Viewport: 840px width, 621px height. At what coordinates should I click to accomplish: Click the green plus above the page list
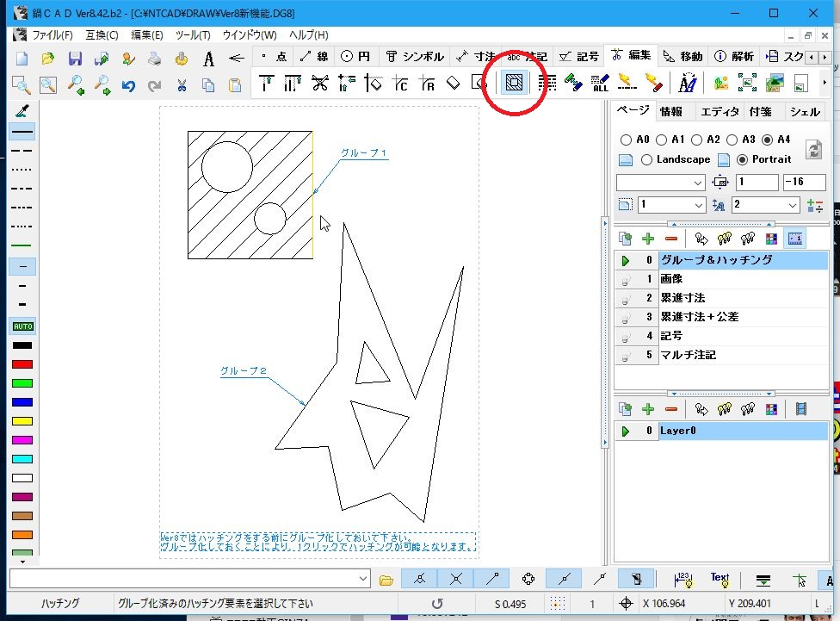coord(648,239)
